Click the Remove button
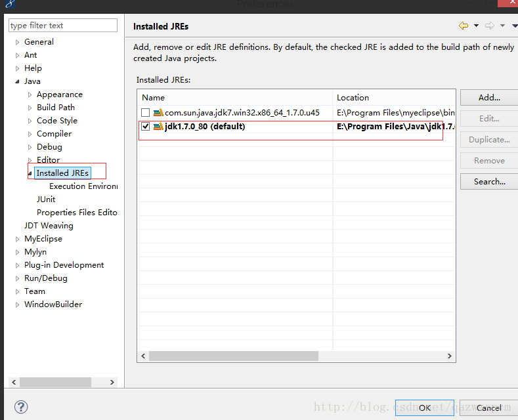Screen dimensions: 518x420 tap(489, 161)
